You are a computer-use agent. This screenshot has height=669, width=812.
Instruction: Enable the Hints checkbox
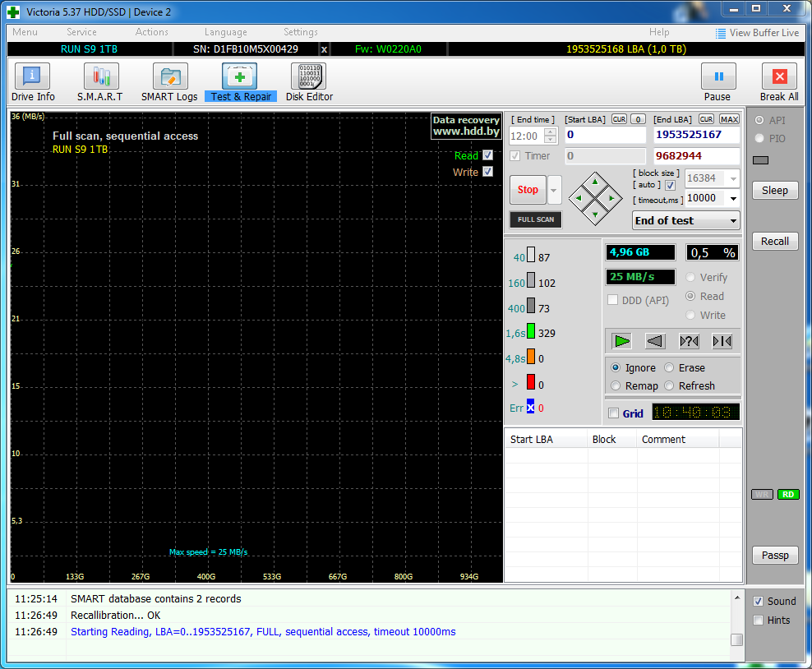click(758, 621)
